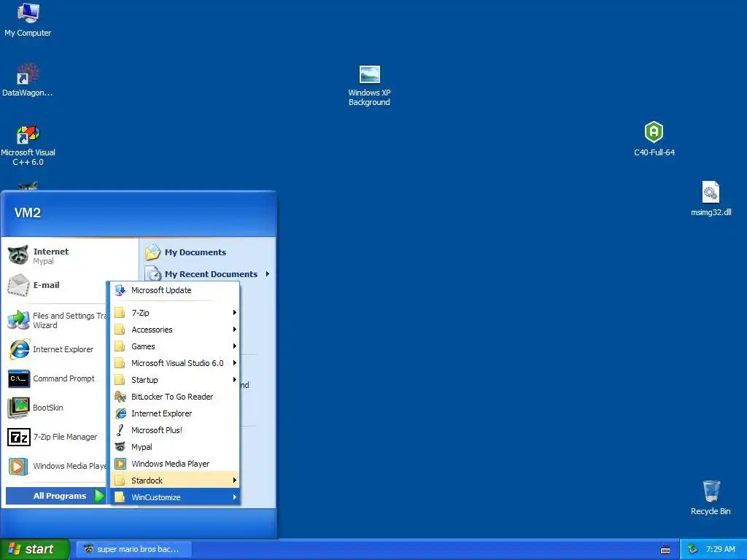Select Windows XP Background image icon
This screenshot has width=747, height=560.
click(x=369, y=85)
